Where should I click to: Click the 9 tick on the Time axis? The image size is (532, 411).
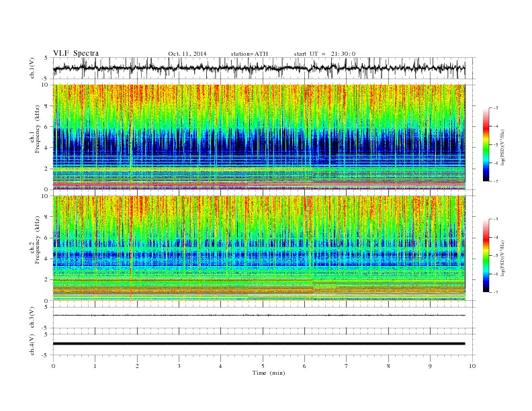(x=430, y=366)
